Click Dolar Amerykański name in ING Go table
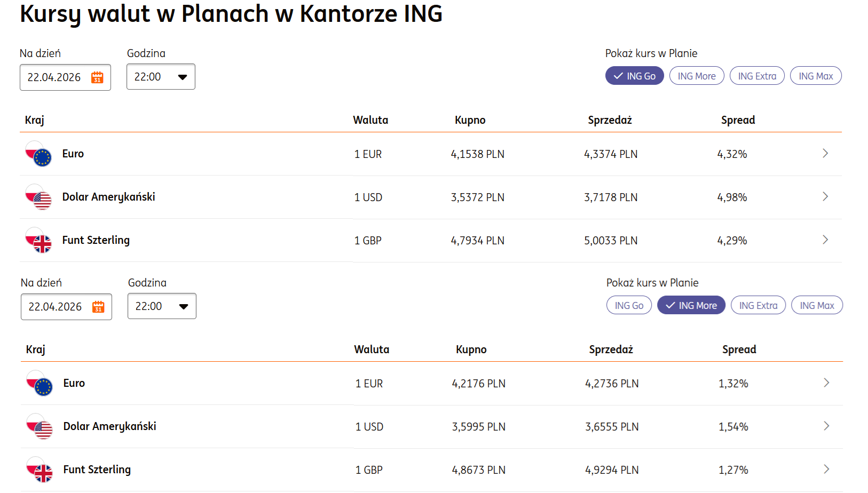The height and width of the screenshot is (493, 868). (108, 197)
